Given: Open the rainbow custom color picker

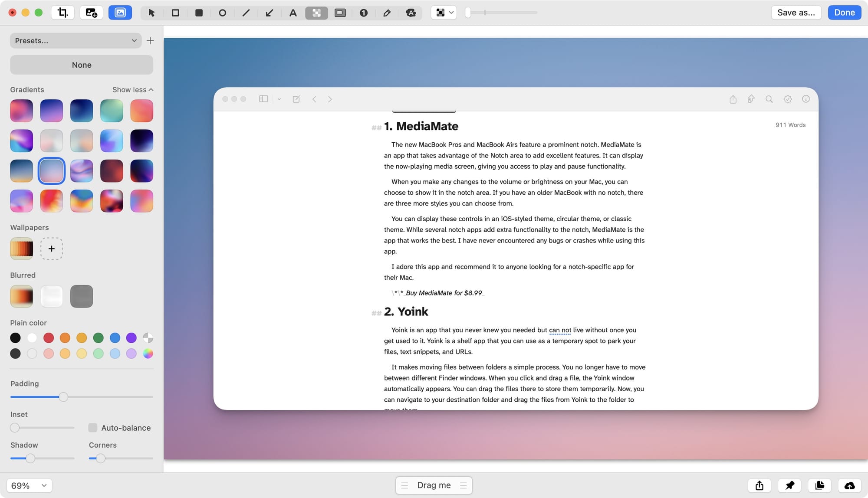Looking at the screenshot, I should click(148, 354).
